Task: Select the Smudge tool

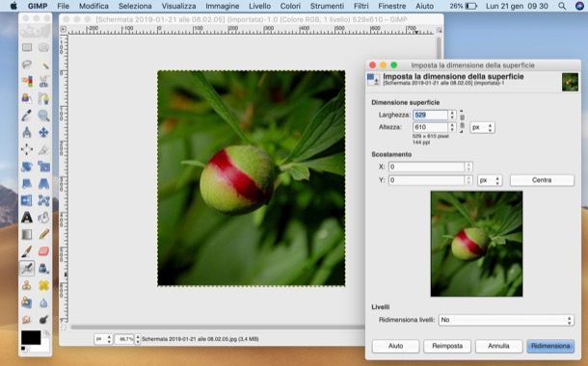Action: pyautogui.click(x=27, y=319)
